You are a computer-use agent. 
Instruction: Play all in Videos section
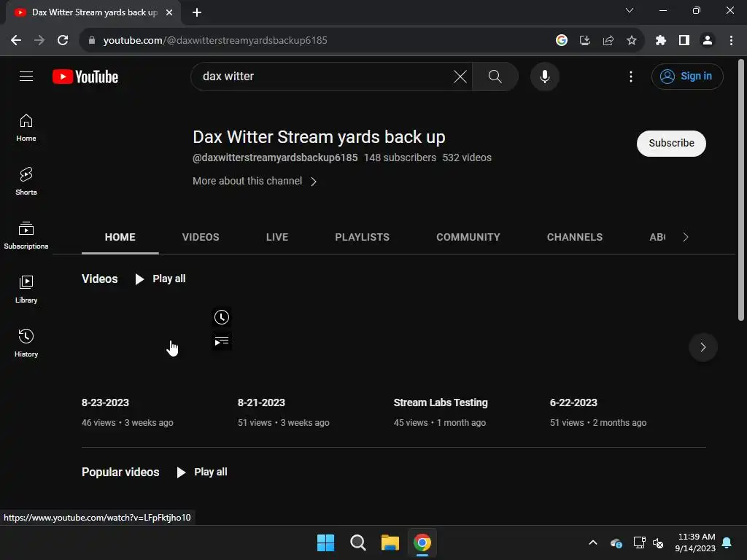pos(160,279)
